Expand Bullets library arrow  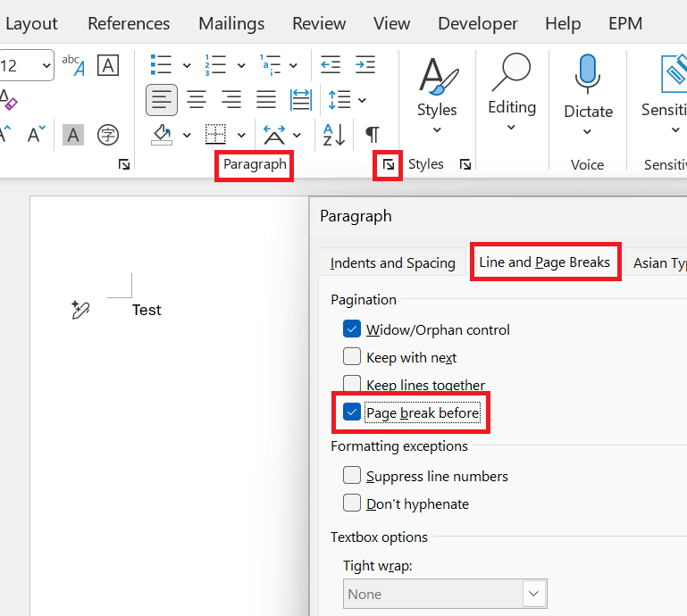(x=187, y=66)
